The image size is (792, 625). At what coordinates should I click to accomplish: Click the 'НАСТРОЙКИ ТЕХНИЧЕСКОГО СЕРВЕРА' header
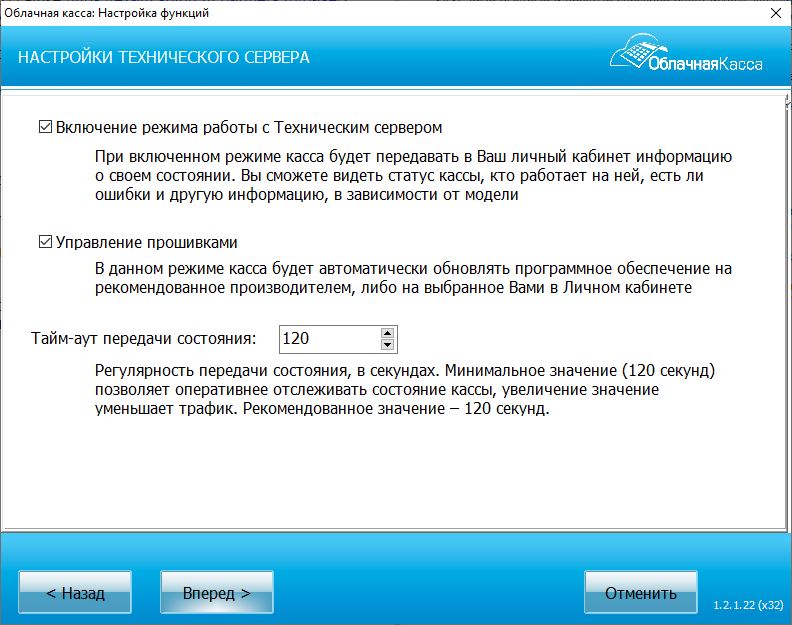coord(164,57)
